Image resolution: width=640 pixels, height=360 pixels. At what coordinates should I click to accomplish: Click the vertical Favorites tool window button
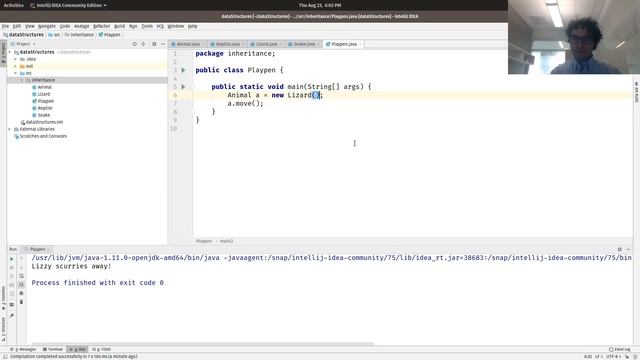click(4, 299)
